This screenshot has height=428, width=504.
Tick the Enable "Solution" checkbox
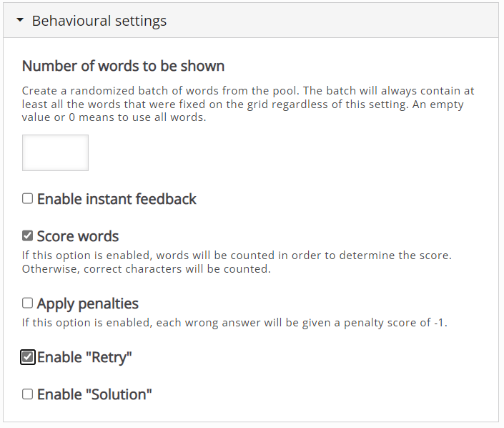[x=27, y=394]
